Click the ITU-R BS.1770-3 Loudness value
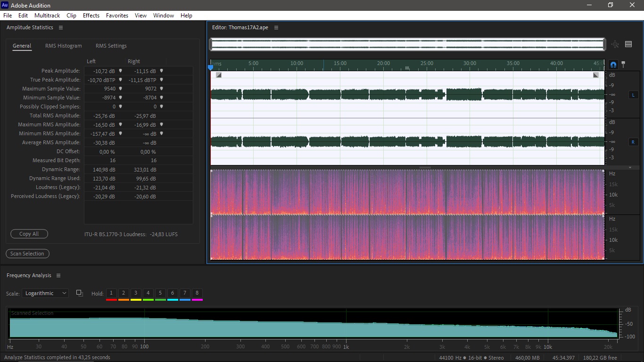Screen dimensions: 644x362 click(x=164, y=234)
